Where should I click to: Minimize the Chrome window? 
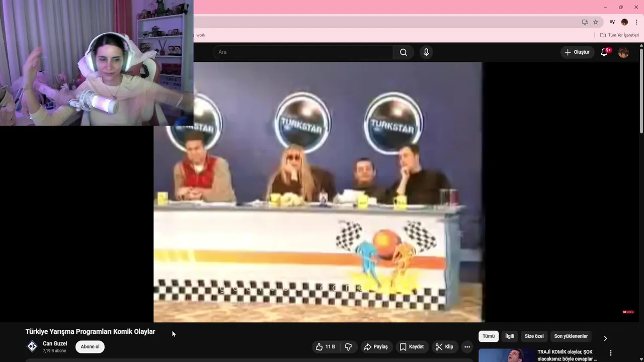pos(605,7)
